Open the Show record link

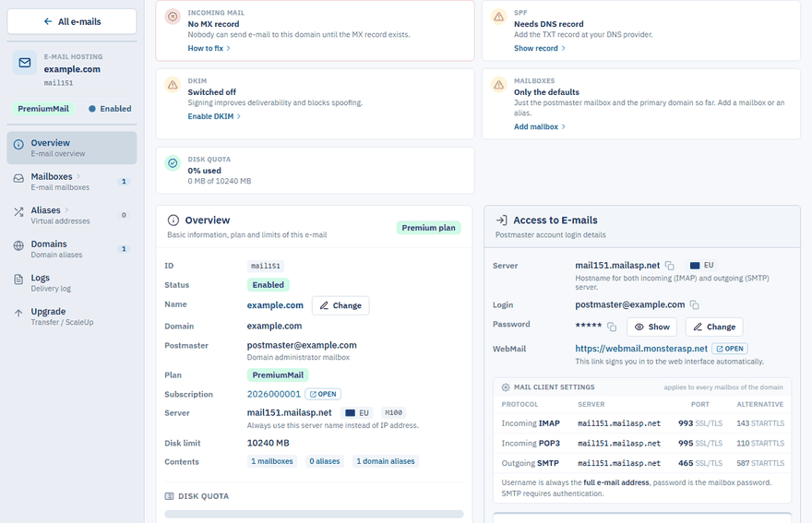540,48
